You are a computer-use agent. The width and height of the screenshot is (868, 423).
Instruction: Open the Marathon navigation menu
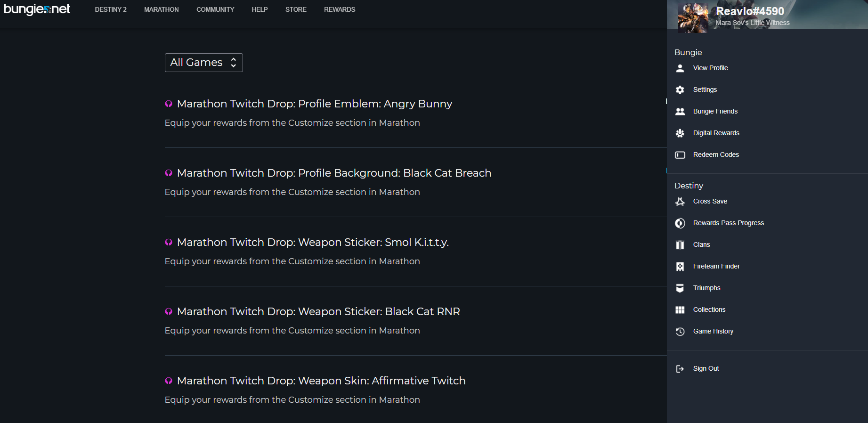click(161, 9)
